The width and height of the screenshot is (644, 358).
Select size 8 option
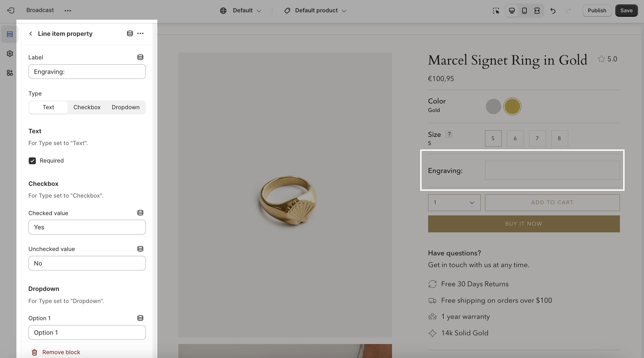click(x=559, y=138)
